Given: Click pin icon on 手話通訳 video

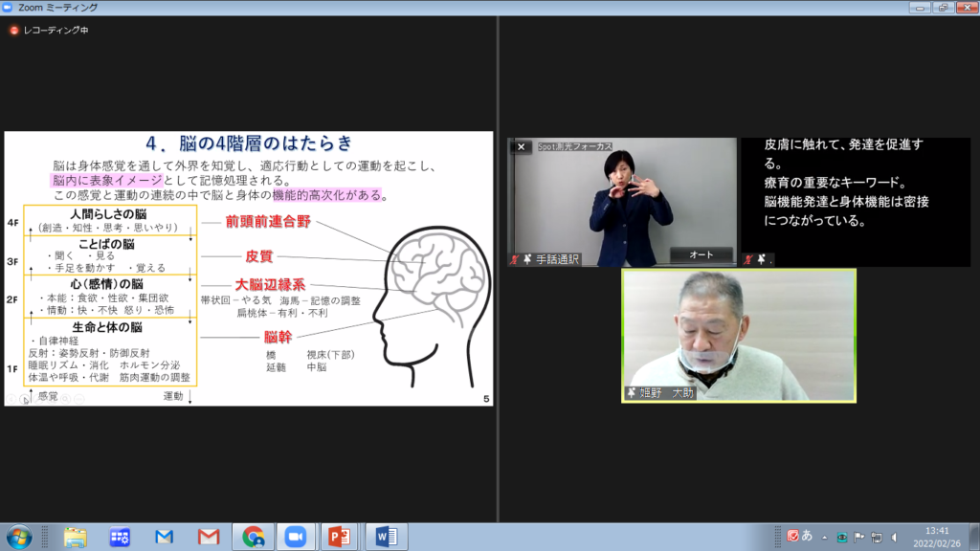Looking at the screenshot, I should click(527, 259).
